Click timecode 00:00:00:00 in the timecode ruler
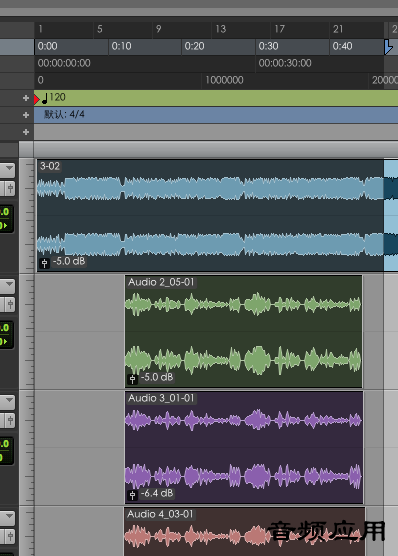The image size is (398, 556). tap(64, 63)
